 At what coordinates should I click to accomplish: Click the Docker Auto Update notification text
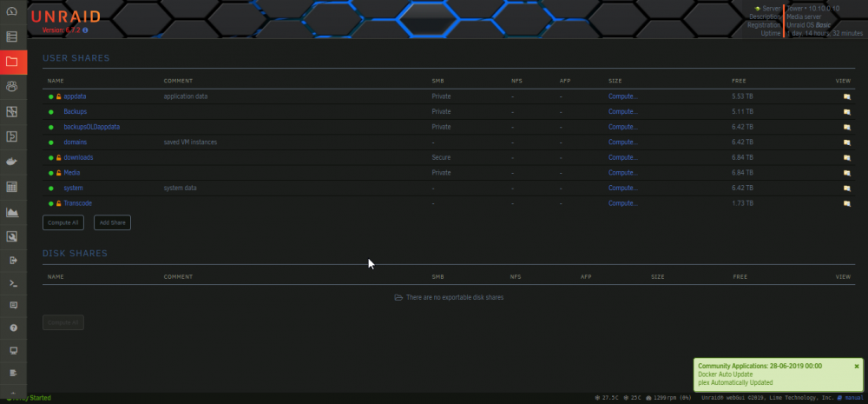(725, 374)
